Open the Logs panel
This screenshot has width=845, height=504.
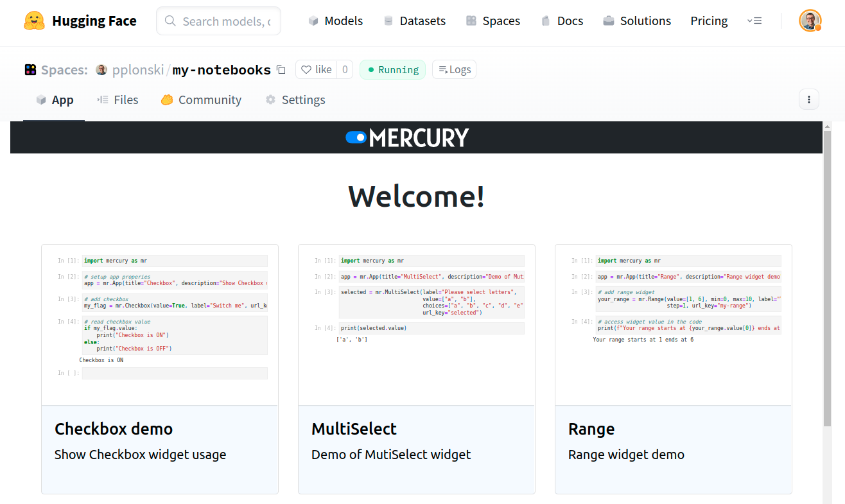(454, 69)
